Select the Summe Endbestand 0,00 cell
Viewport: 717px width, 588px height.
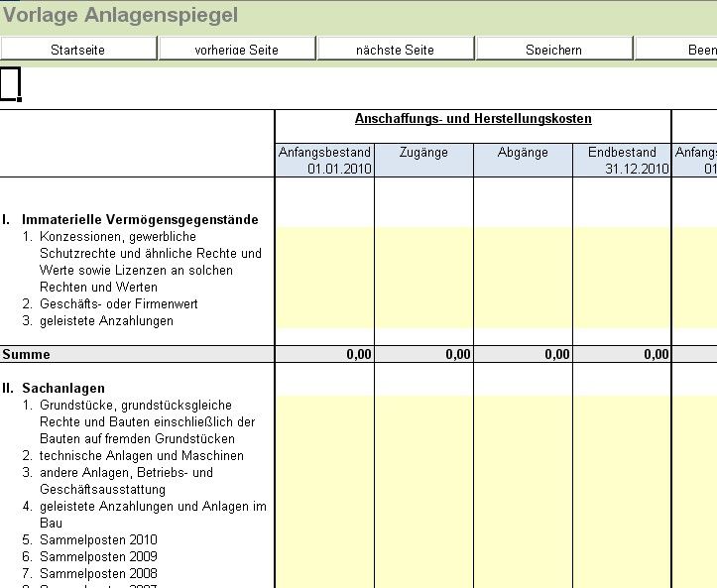click(x=622, y=354)
